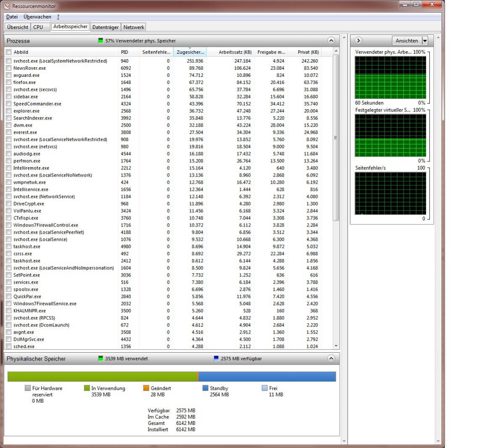This screenshot has height=448, width=484.
Task: Click the Verwendeter phys. Arbeitsspeicher graph
Action: pyautogui.click(x=391, y=77)
